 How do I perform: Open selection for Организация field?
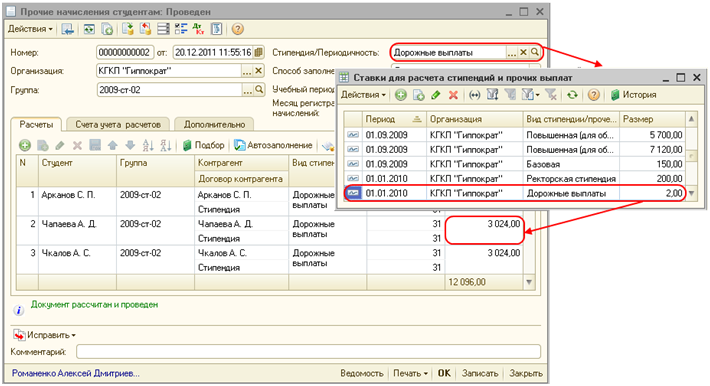click(246, 71)
